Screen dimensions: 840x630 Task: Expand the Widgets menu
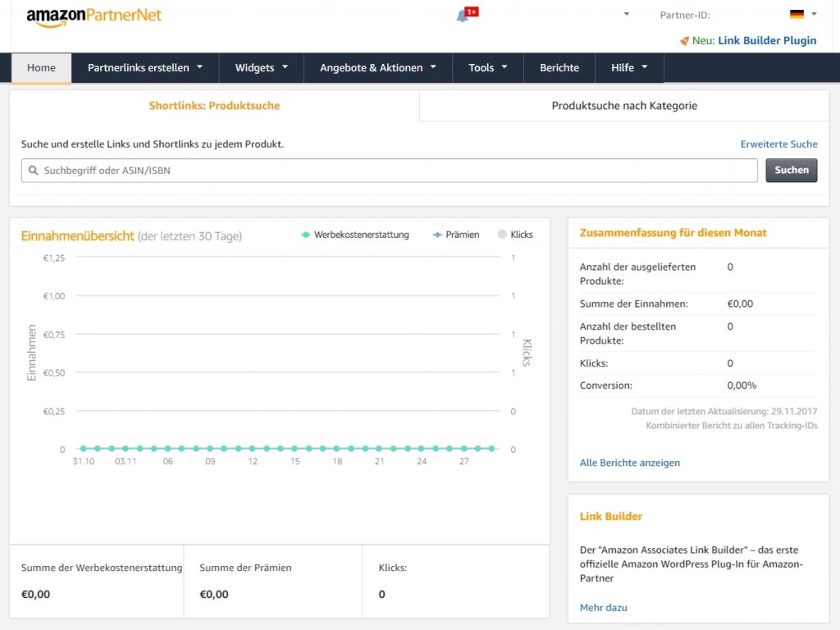pyautogui.click(x=262, y=67)
